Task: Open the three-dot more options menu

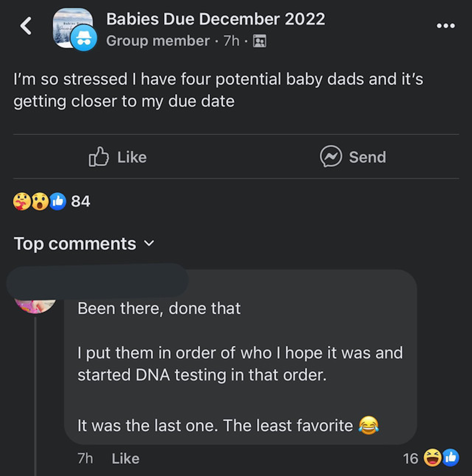Action: coord(446,26)
